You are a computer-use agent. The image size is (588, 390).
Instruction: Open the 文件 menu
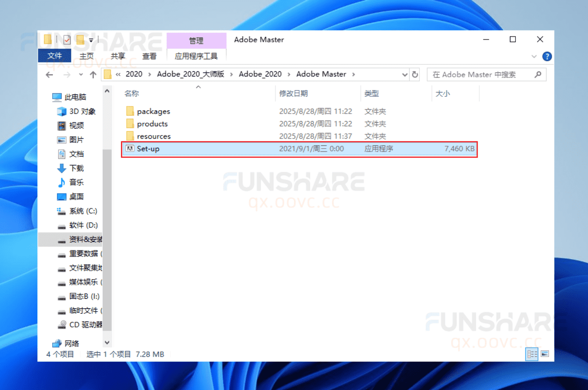point(54,56)
